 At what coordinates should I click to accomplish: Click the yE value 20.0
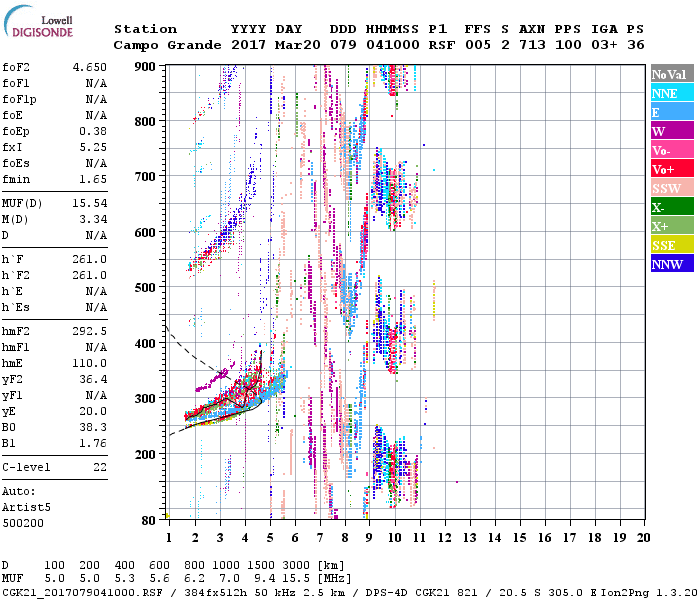pos(93,412)
